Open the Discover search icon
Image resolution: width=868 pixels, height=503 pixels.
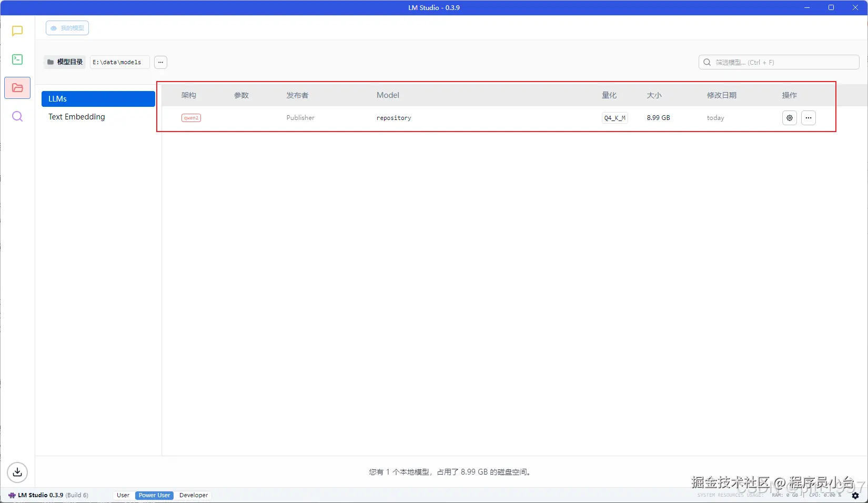[x=17, y=116]
